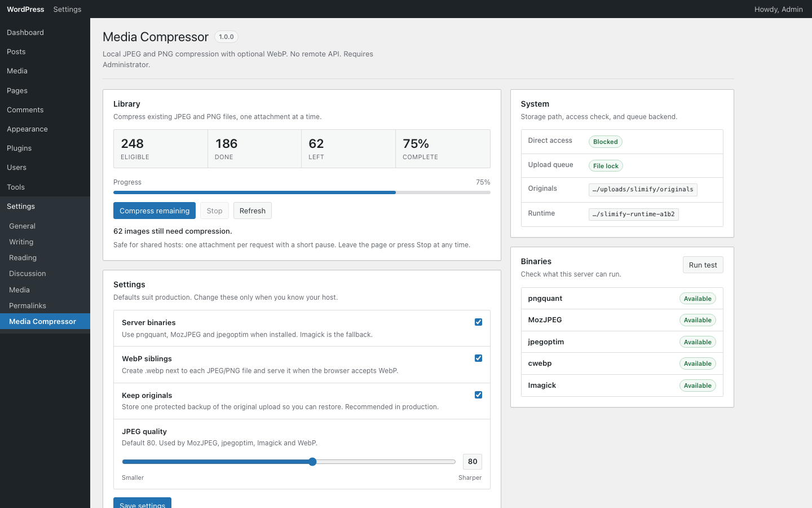Viewport: 812px width, 508px height.
Task: Open Howdy, Admin account menu
Action: coord(778,9)
